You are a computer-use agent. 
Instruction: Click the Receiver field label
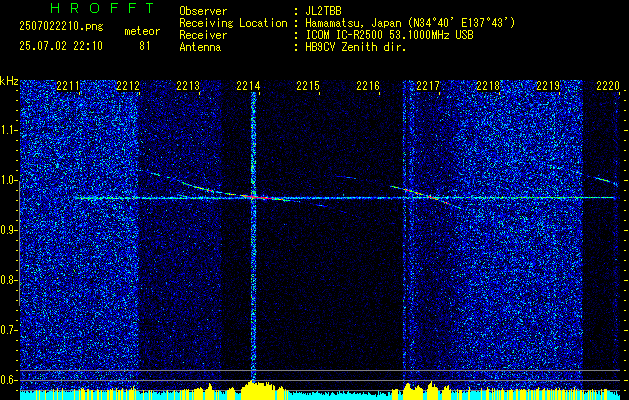[203, 35]
